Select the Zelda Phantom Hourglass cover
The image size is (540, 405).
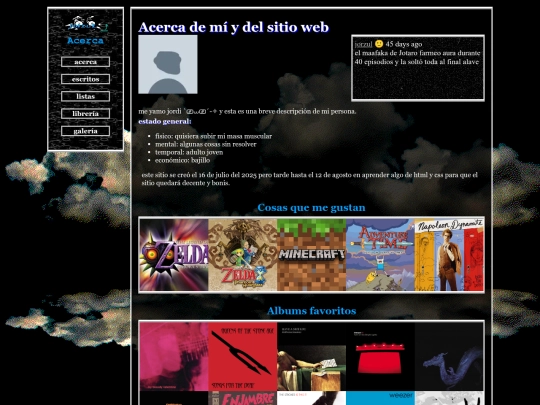click(243, 255)
